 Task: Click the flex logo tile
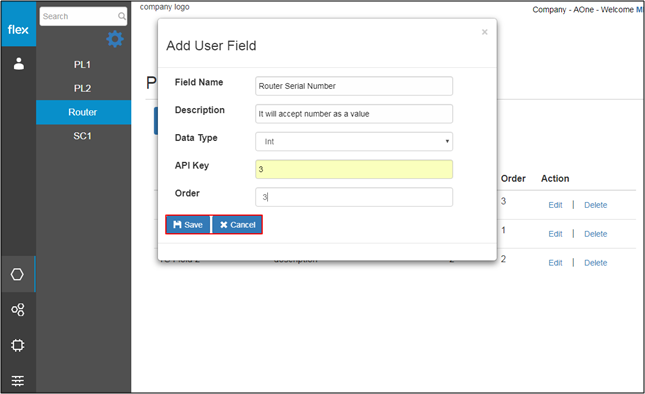19,24
